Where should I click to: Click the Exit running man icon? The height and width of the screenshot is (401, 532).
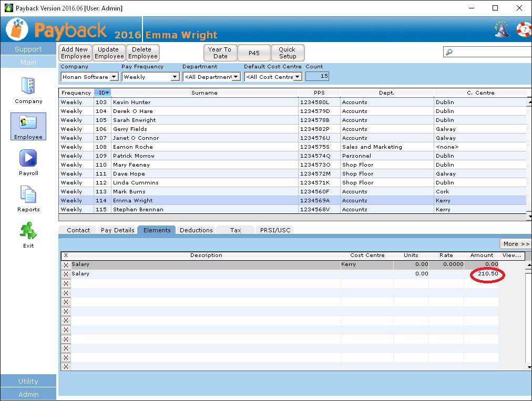click(x=28, y=231)
